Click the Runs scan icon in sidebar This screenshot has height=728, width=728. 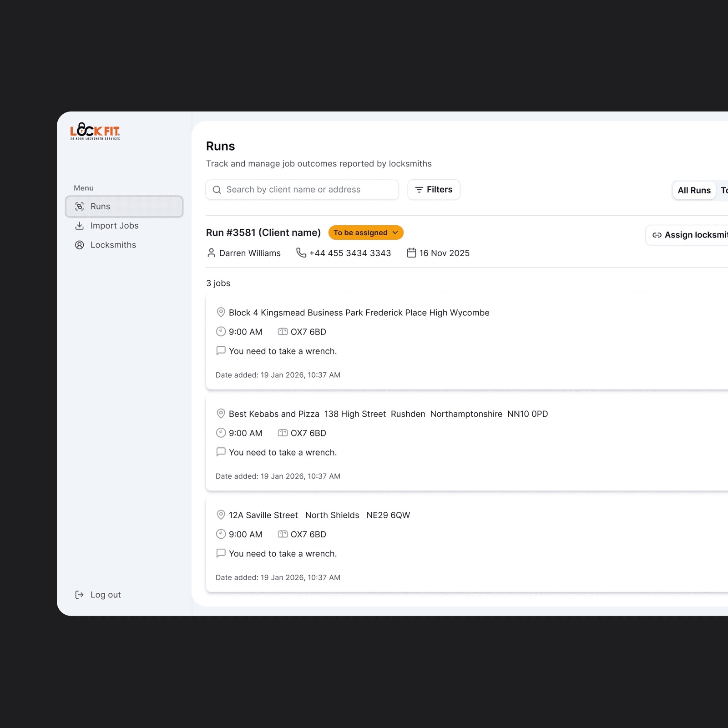[80, 207]
